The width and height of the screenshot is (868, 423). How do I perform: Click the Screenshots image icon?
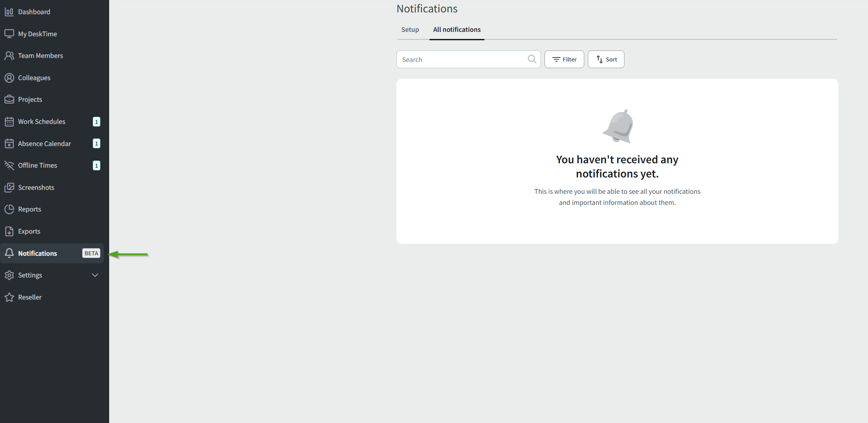tap(9, 188)
